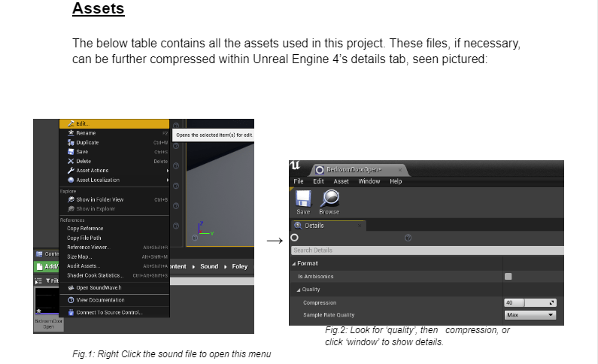Click the Rename icon in context menu

[x=71, y=133]
